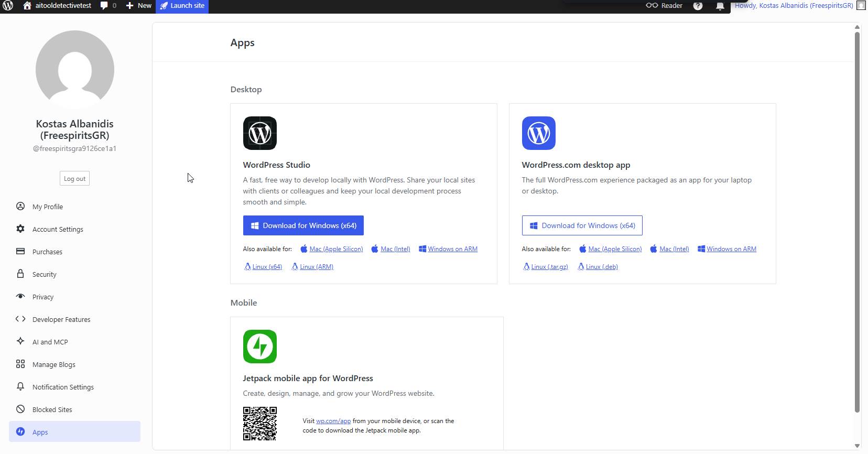Image resolution: width=868 pixels, height=454 pixels.
Task: Open the help question mark icon
Action: point(698,6)
